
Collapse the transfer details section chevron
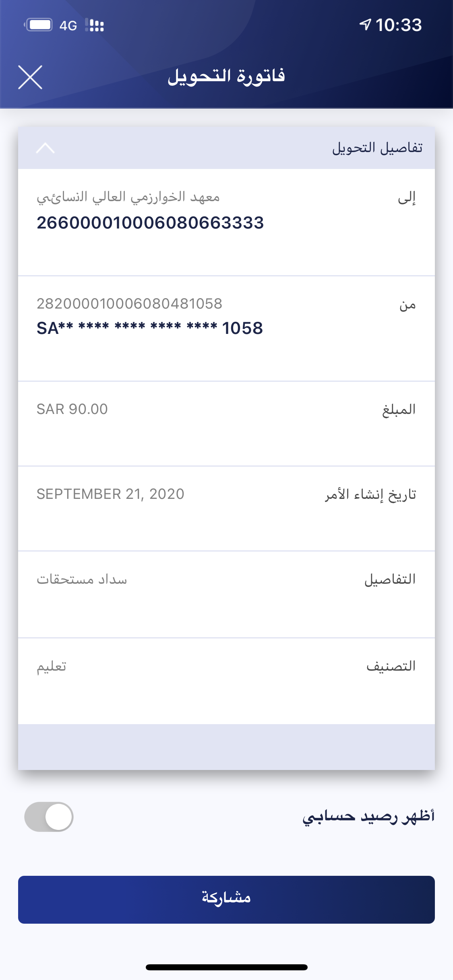[45, 148]
